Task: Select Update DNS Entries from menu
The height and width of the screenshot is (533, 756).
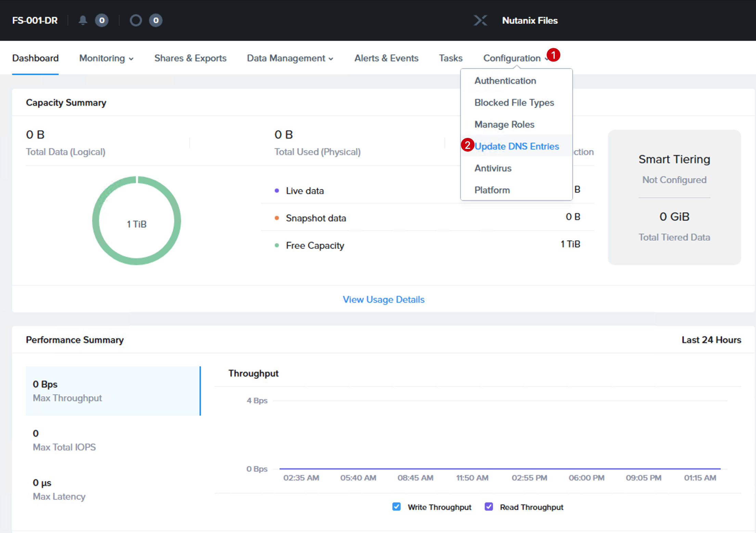Action: [x=517, y=146]
